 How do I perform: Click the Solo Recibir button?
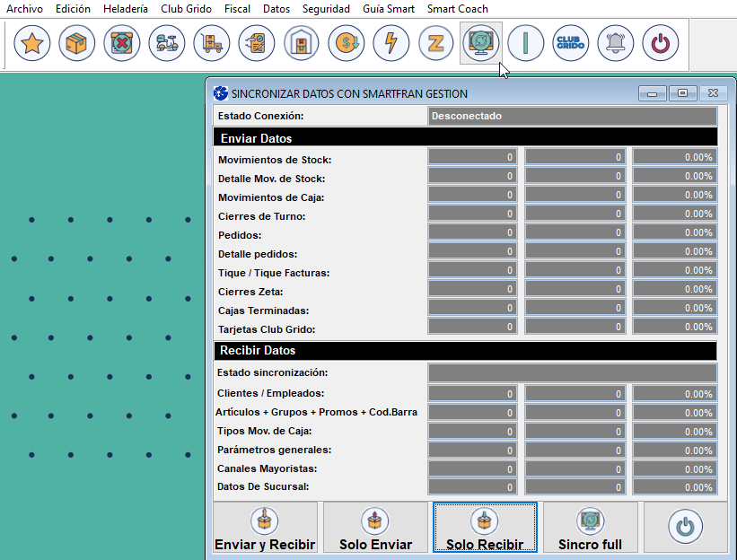tap(485, 528)
